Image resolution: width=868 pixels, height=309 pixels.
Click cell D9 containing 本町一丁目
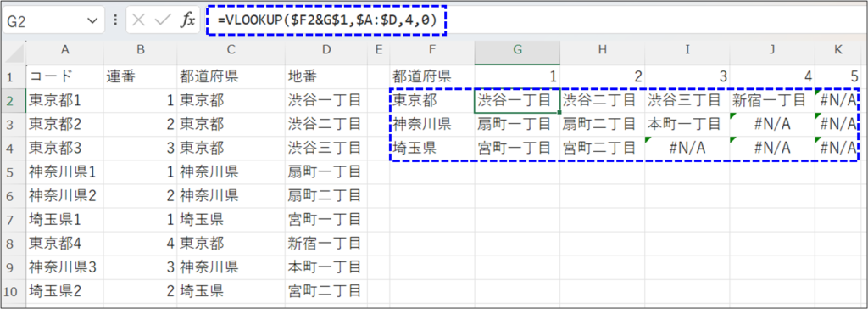(326, 267)
